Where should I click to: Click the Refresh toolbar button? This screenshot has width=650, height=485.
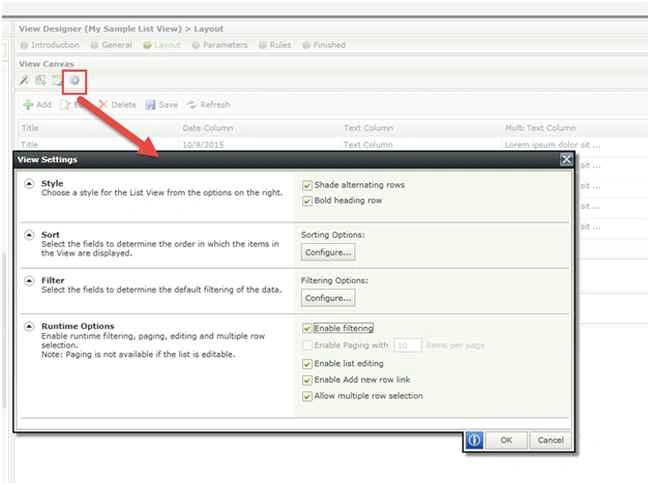coord(209,105)
